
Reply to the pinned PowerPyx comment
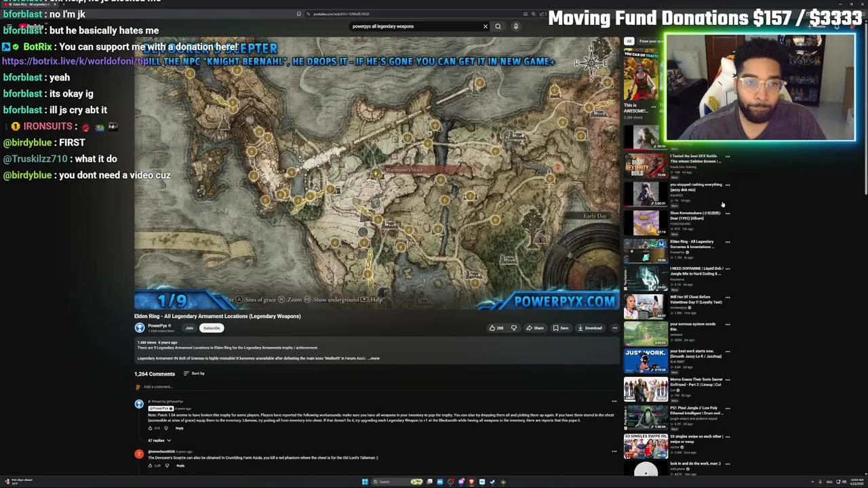[180, 428]
